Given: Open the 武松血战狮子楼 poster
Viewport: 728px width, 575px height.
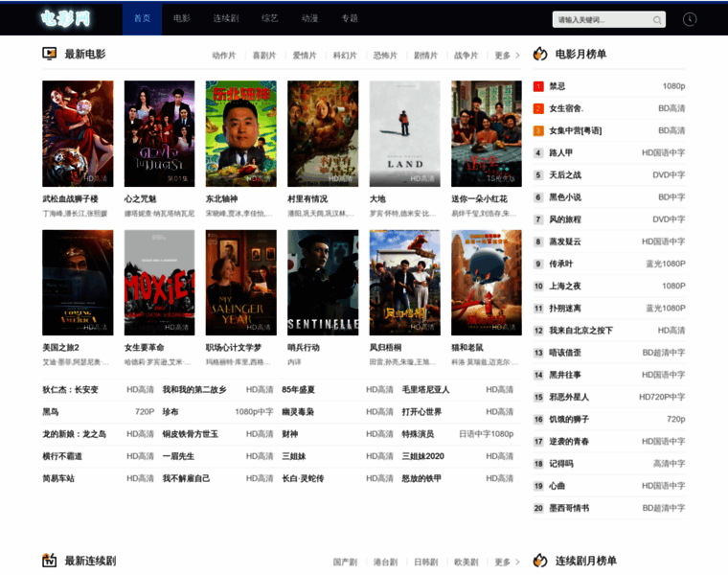Looking at the screenshot, I should (x=78, y=134).
